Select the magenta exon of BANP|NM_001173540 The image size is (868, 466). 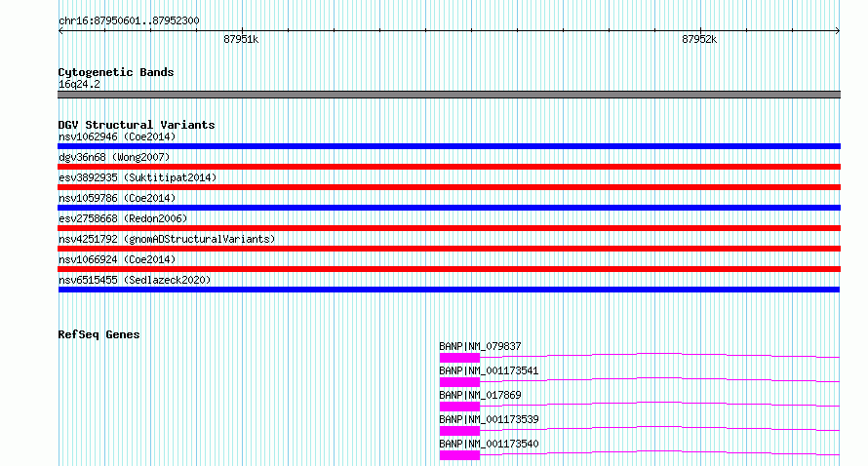point(459,455)
